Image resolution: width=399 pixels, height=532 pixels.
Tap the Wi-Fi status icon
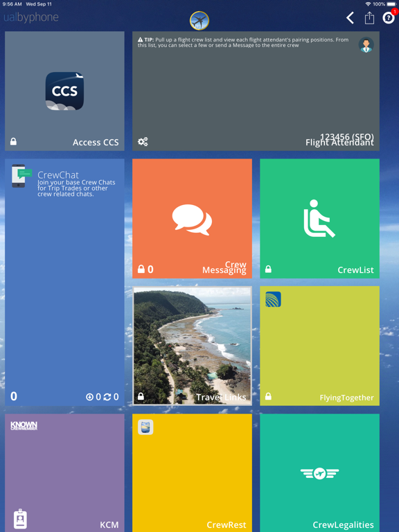point(368,4)
